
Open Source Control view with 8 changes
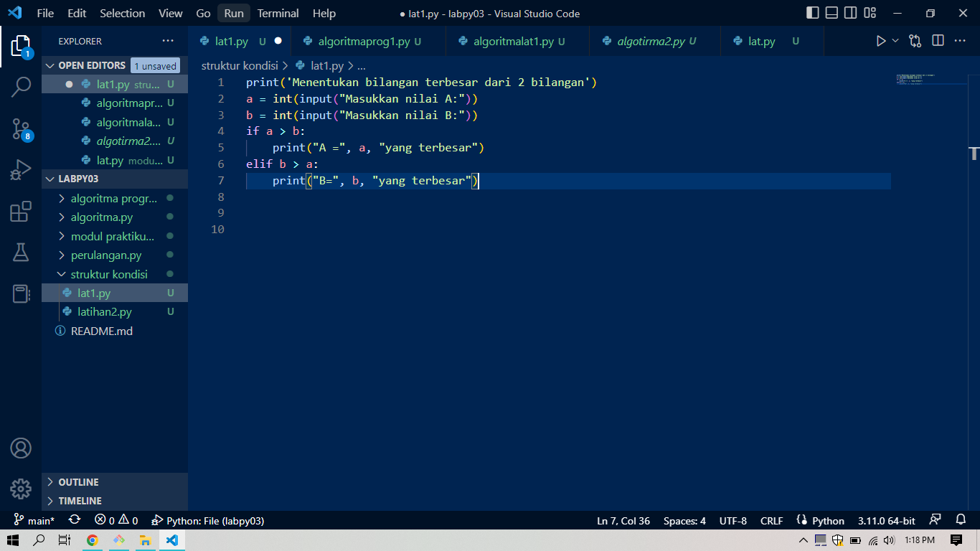[x=21, y=129]
